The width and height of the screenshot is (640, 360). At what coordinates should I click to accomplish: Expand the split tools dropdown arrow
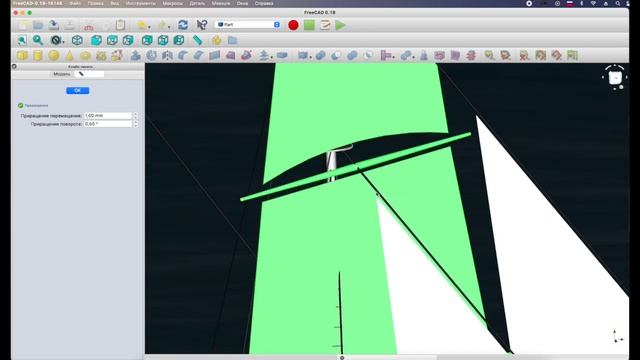[x=413, y=57]
